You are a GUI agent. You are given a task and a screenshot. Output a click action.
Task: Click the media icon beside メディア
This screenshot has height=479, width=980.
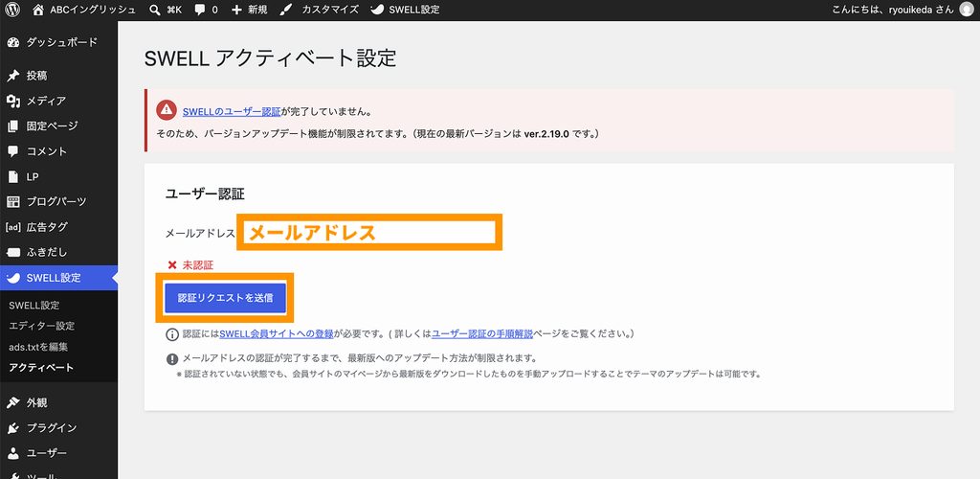(x=13, y=101)
